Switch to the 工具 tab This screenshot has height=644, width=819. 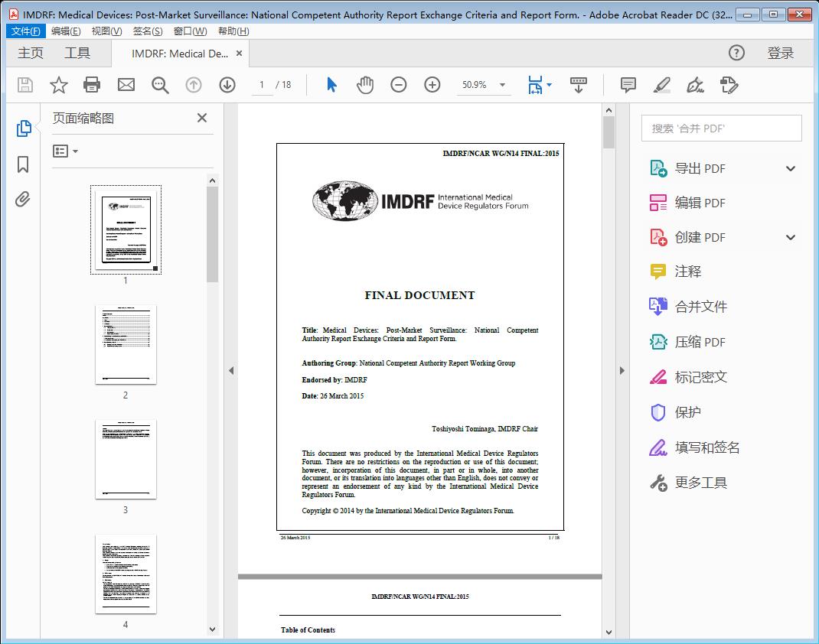[77, 53]
